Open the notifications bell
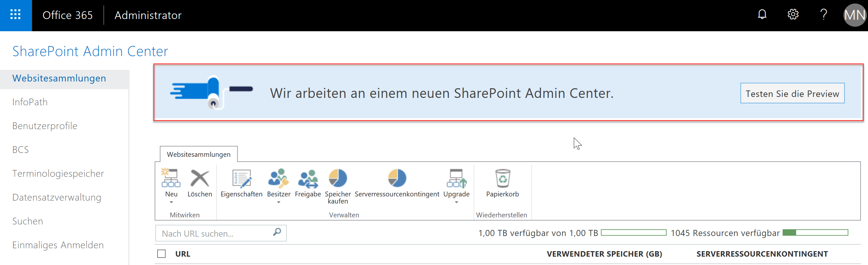The image size is (868, 265). coord(762,14)
